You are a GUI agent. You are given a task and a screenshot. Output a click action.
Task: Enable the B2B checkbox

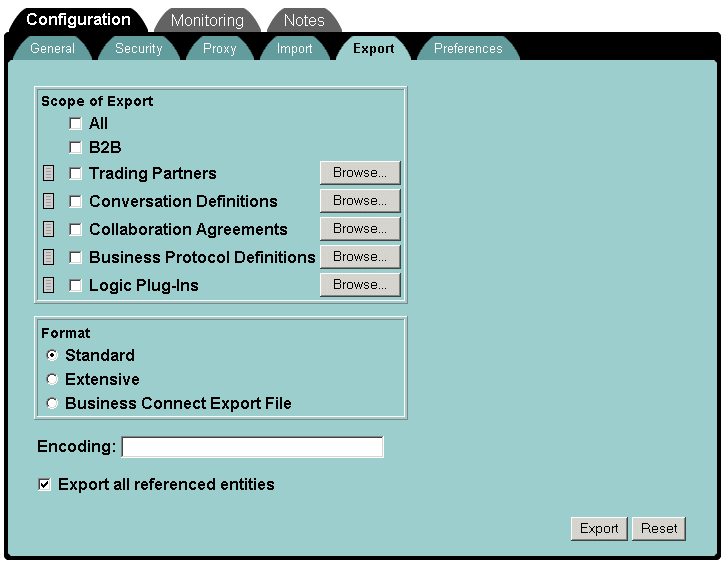tap(75, 147)
